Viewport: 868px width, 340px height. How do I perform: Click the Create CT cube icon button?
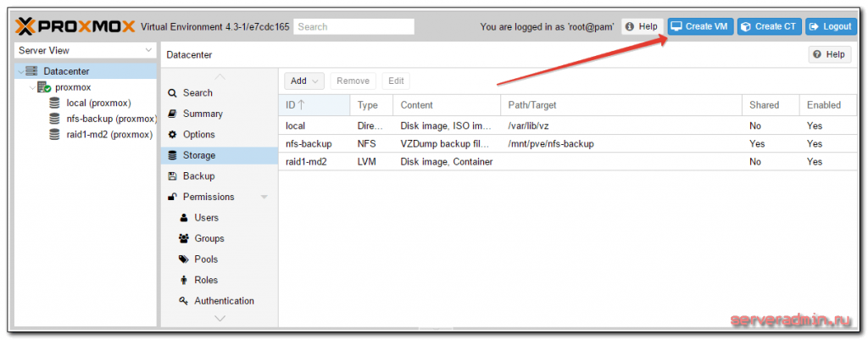coord(746,26)
